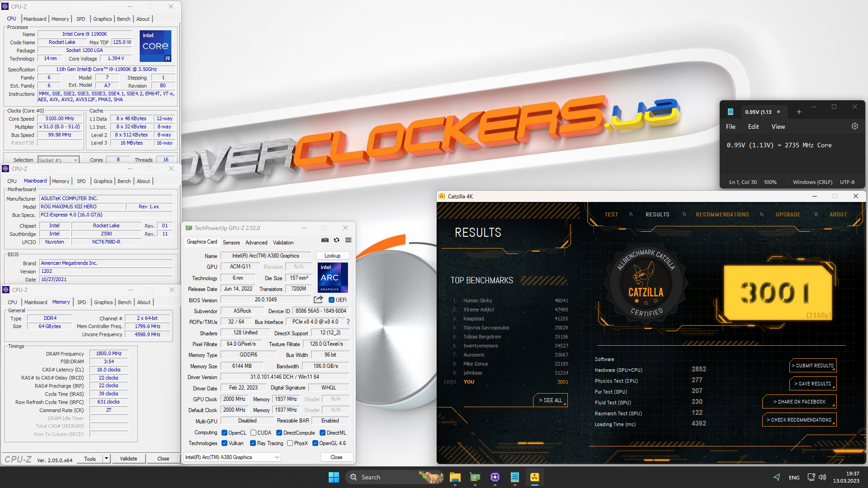
Task: Open Notepad settings gear
Action: point(854,127)
